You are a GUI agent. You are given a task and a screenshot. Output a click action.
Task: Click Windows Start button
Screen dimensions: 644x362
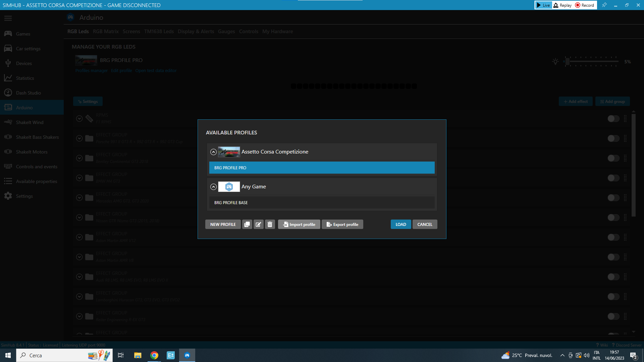click(8, 355)
